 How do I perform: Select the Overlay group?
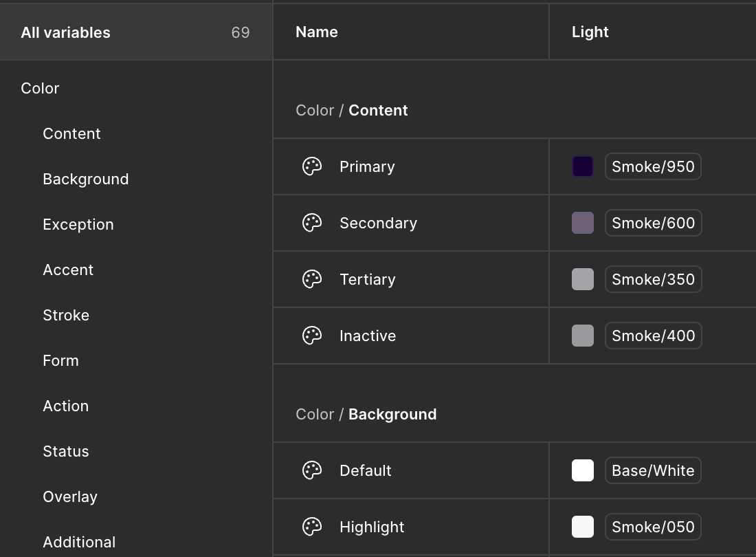(x=70, y=496)
